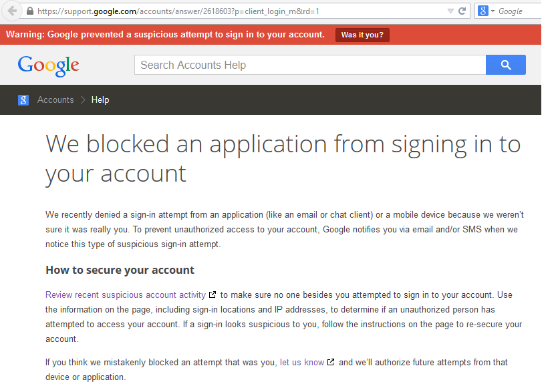The height and width of the screenshot is (392, 560).
Task: Click the 'Was it you?' button
Action: coord(362,35)
